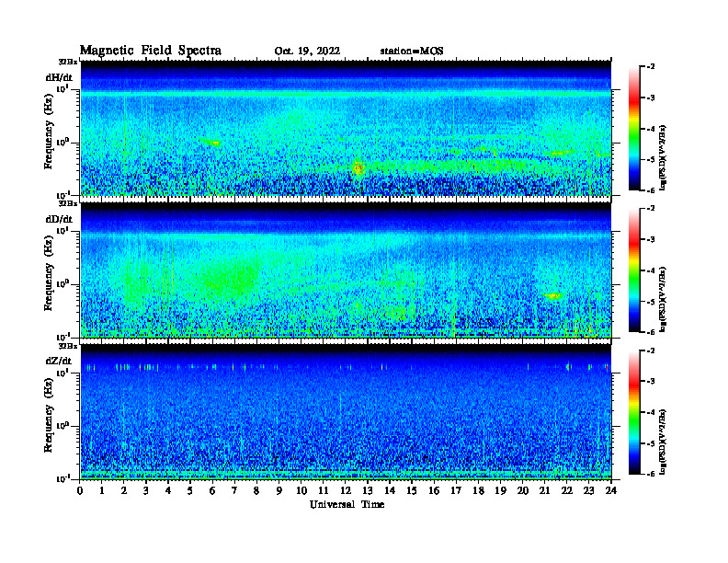The image size is (728, 563).
Task: Click the dD/dt panel label
Action: pyautogui.click(x=59, y=219)
